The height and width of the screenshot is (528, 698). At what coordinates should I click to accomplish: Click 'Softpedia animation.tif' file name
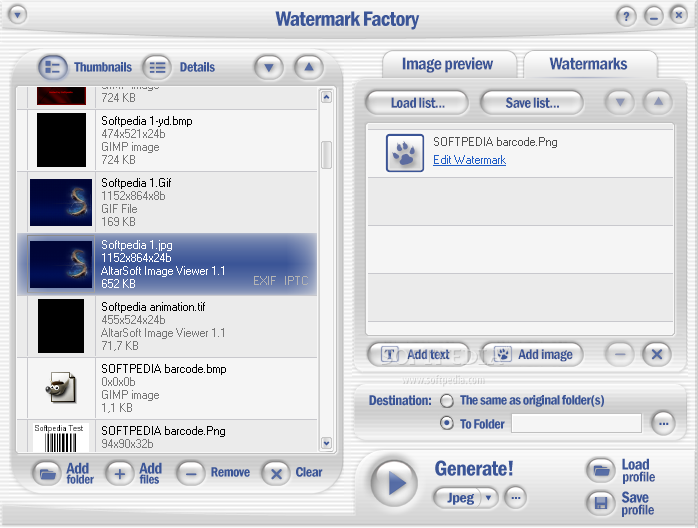click(x=153, y=307)
